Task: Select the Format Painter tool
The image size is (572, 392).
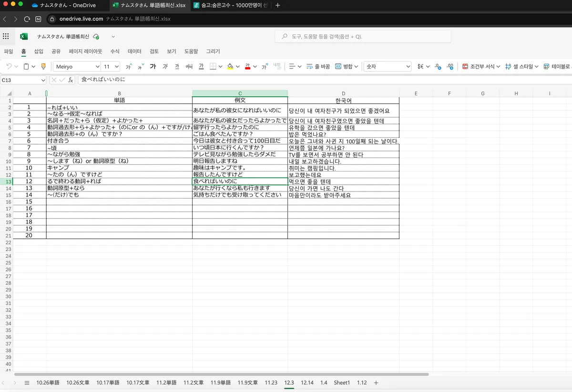Action: coord(43,67)
